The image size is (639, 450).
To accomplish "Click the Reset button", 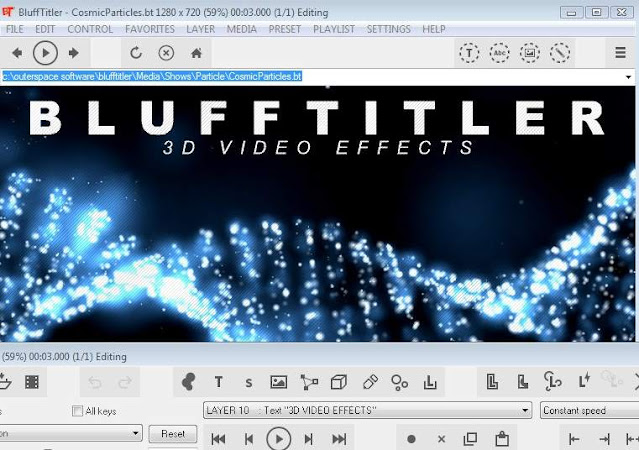I will tap(173, 434).
